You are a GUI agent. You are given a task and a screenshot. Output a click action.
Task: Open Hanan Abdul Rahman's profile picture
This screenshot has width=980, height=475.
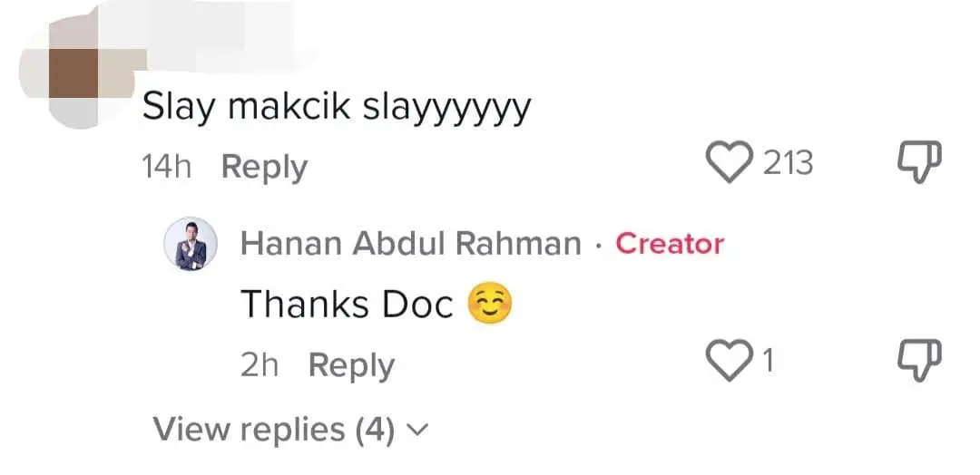click(x=191, y=244)
